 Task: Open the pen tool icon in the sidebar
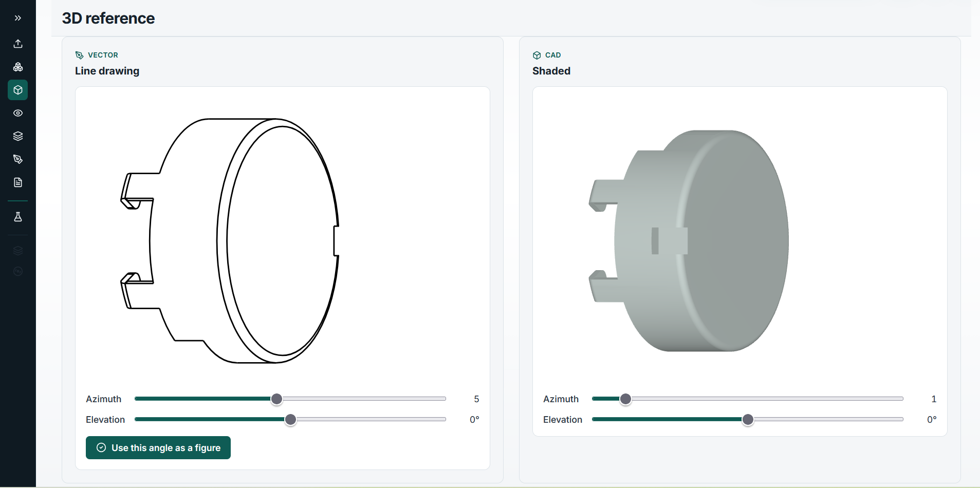pos(18,159)
